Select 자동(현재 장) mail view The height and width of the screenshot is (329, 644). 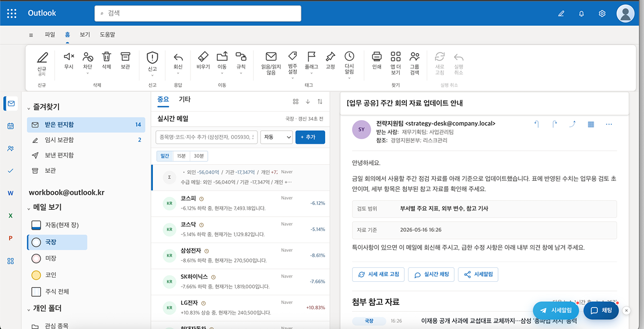(57, 224)
